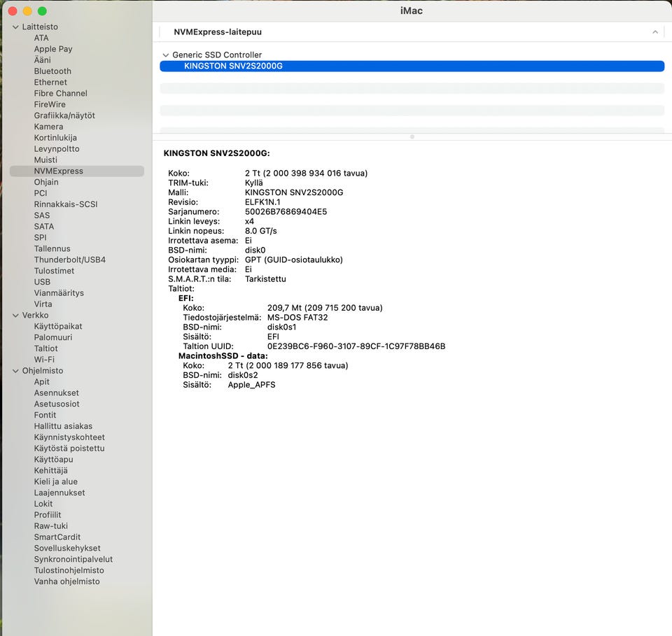672x636 pixels.
Task: Open Apple Pay in the sidebar
Action: tap(53, 49)
